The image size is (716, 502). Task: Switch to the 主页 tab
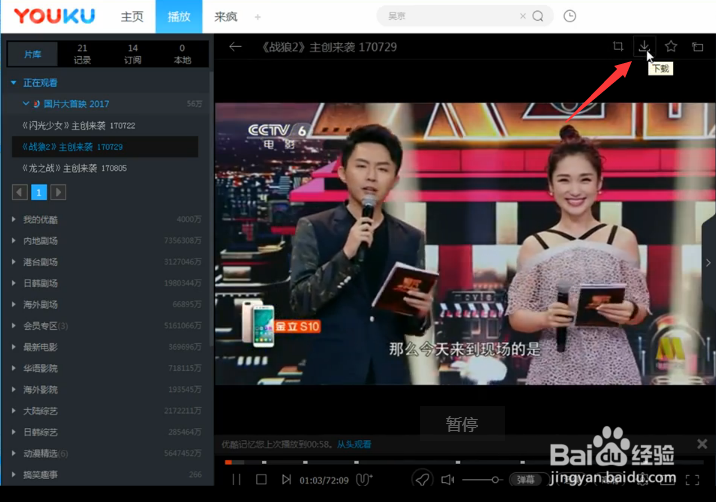point(132,16)
